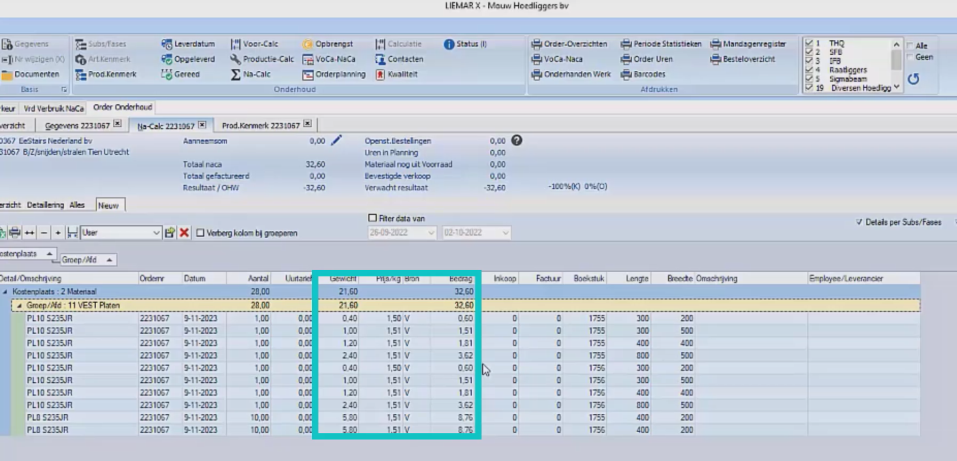Print Barcodes from the Afdrukken group
The height and width of the screenshot is (461, 957).
coord(643,74)
